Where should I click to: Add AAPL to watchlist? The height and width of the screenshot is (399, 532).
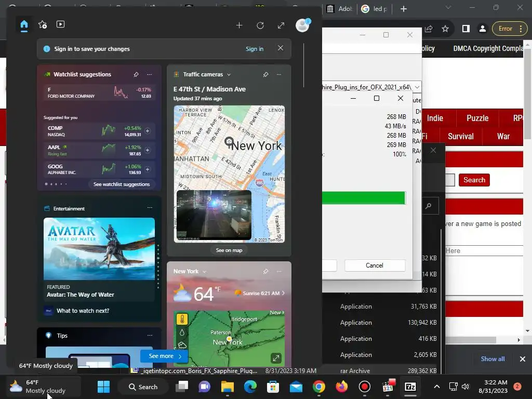click(148, 150)
